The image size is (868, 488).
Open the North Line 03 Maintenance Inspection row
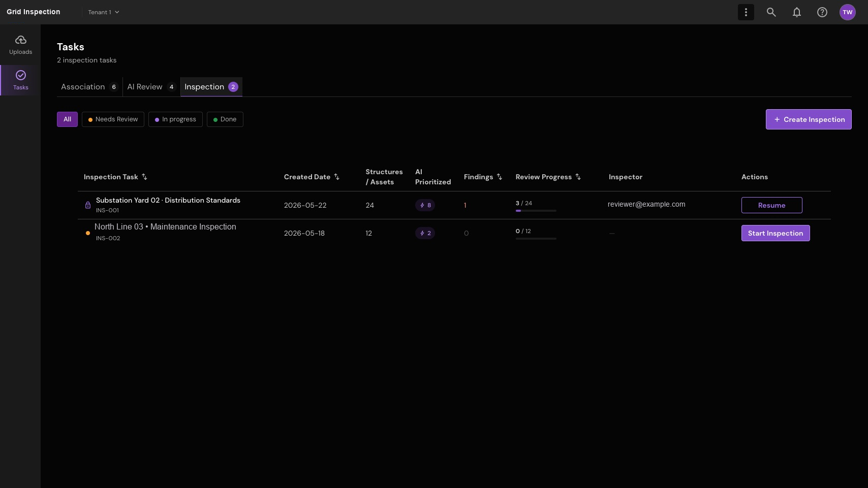454,233
